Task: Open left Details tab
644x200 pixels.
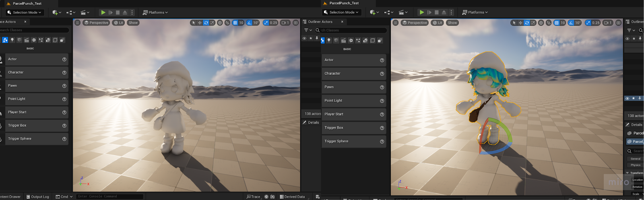Action: click(311, 122)
